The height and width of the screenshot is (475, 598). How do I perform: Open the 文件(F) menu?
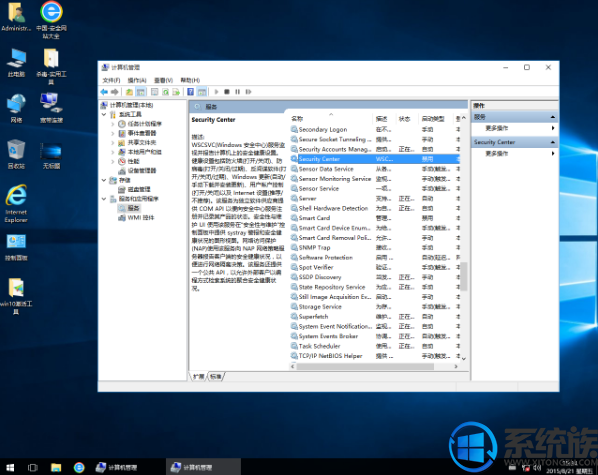[x=111, y=80]
